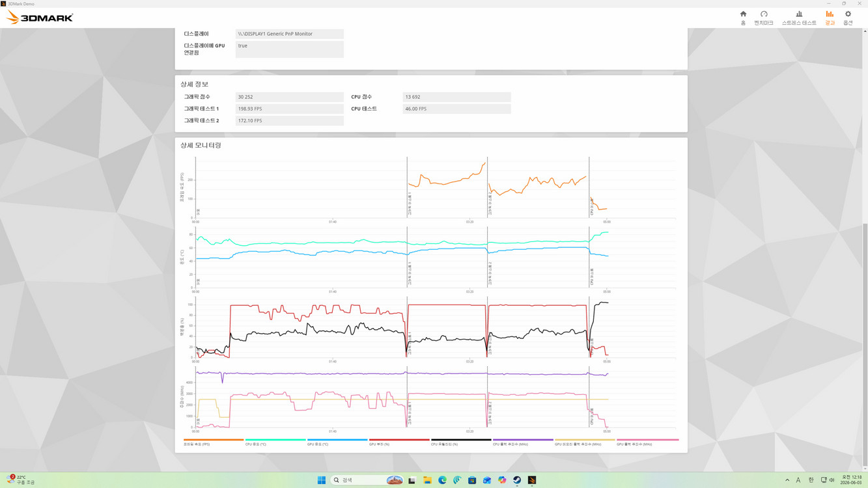This screenshot has width=868, height=488.
Task: Click the purple CPU clock (MHz) legend swatch
Action: [x=523, y=440]
